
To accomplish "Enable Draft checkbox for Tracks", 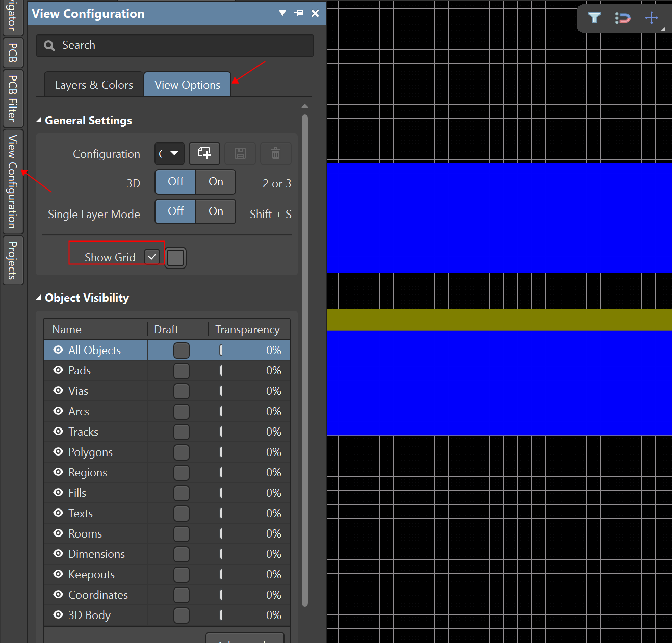I will point(181,432).
